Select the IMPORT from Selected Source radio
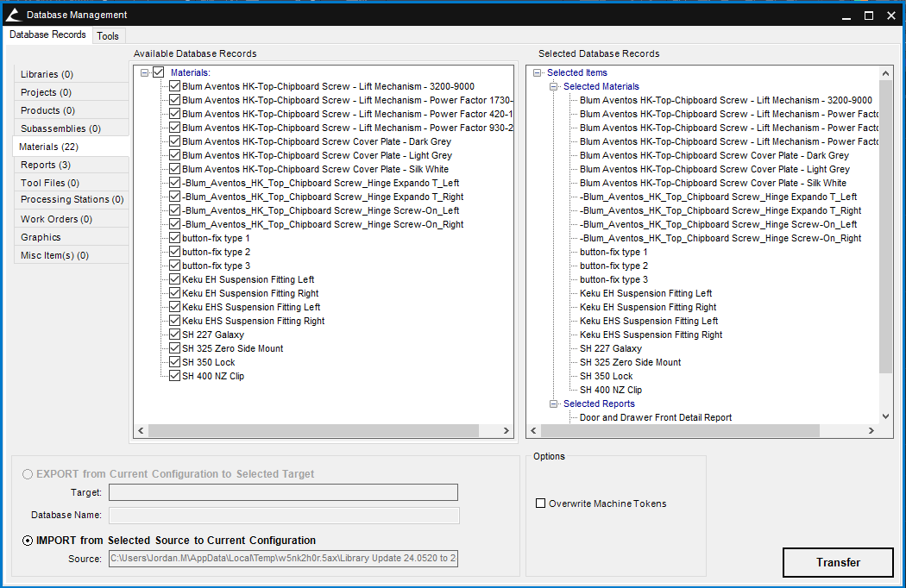 (x=28, y=541)
